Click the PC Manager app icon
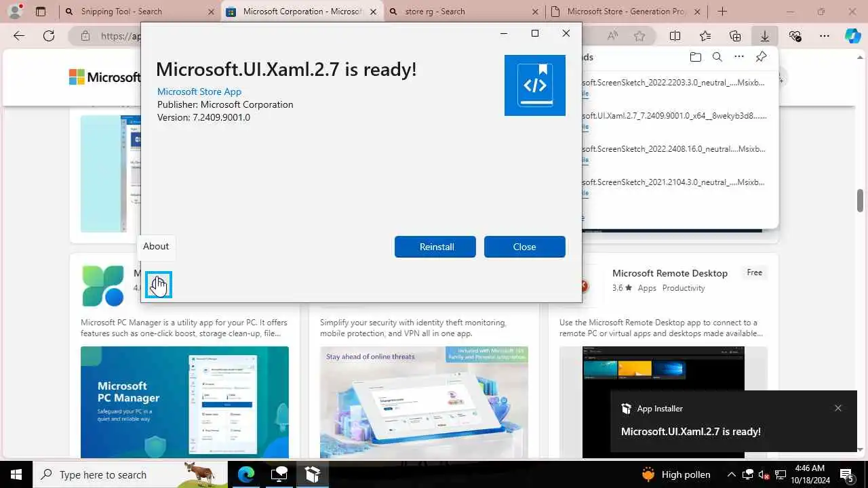Image resolution: width=868 pixels, height=488 pixels. (103, 285)
